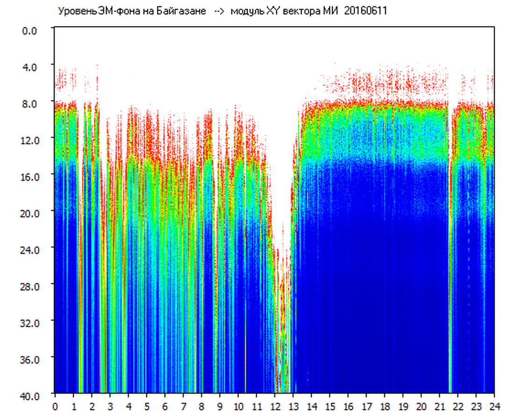Select hour 0 label on horizontal axis
The image size is (512, 420).
55,406
